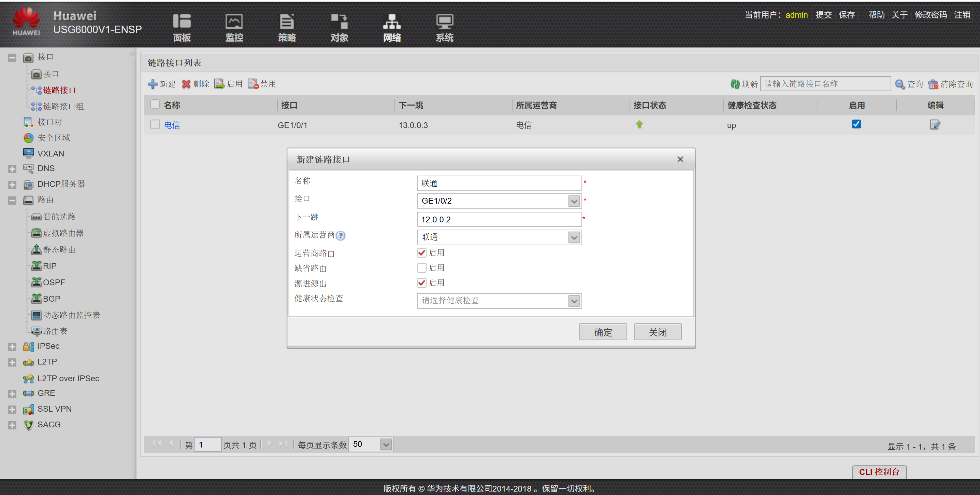This screenshot has height=495, width=980.
Task: Click the 刷新 refresh icon
Action: [735, 84]
